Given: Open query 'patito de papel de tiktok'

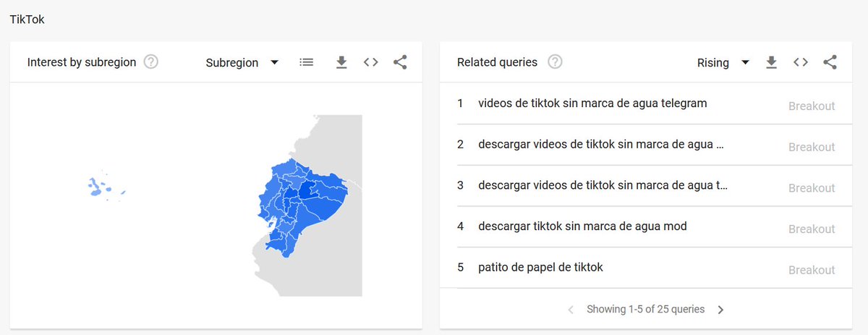Looking at the screenshot, I should 540,268.
